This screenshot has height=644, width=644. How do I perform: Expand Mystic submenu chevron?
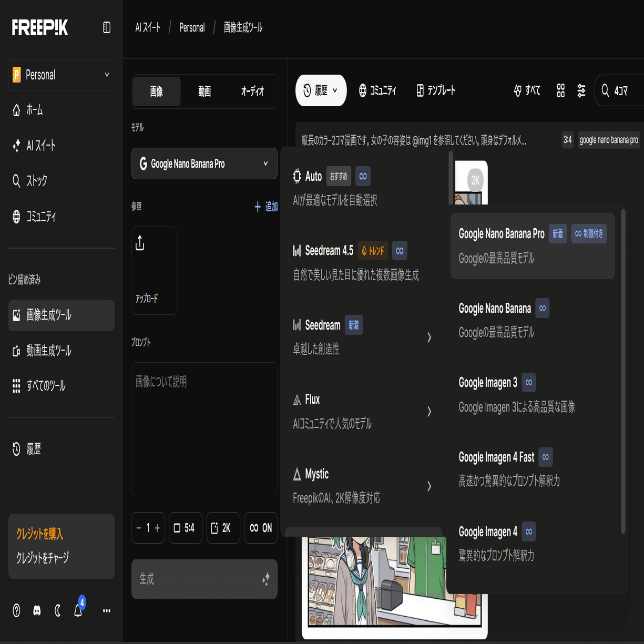tap(430, 486)
